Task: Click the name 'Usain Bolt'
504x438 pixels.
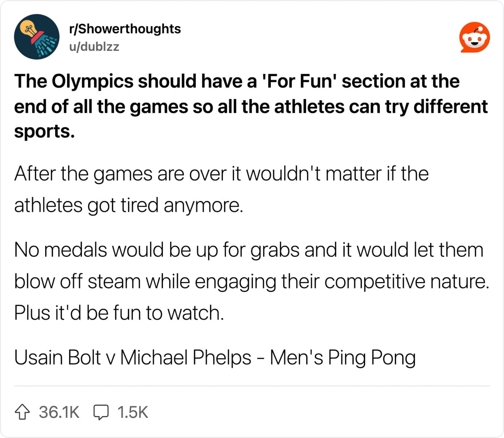Action: 58,357
